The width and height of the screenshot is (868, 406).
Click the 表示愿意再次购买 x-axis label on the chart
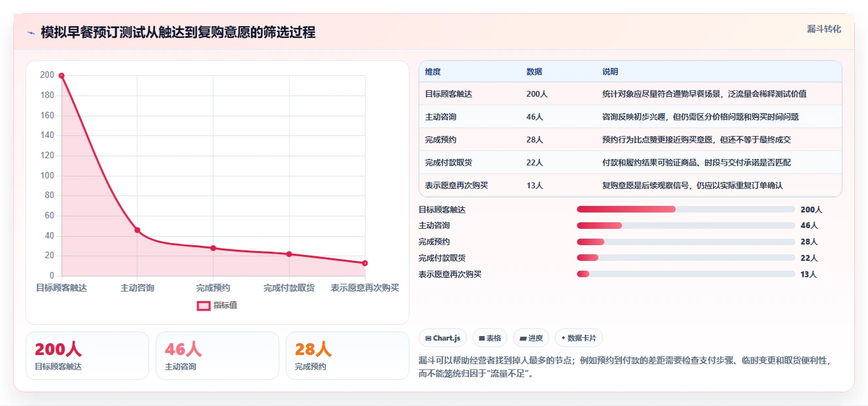(365, 288)
